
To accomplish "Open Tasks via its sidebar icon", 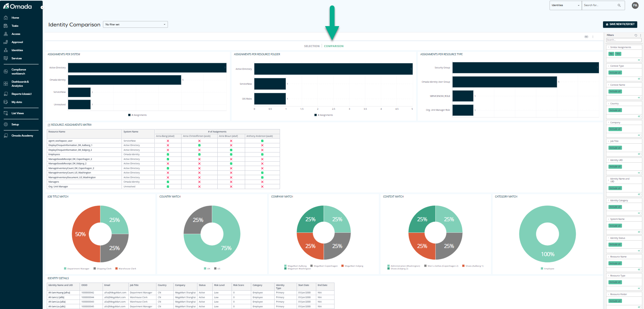I will click(6, 26).
